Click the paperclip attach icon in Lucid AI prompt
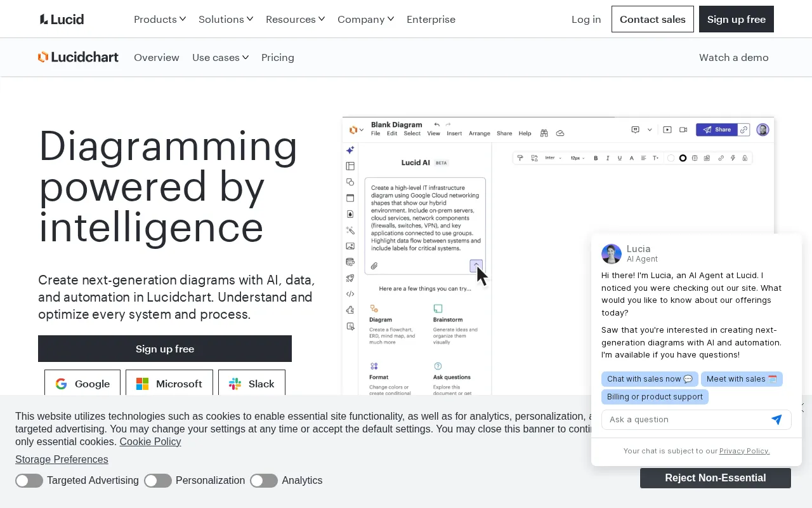The height and width of the screenshot is (508, 812). tap(374, 266)
